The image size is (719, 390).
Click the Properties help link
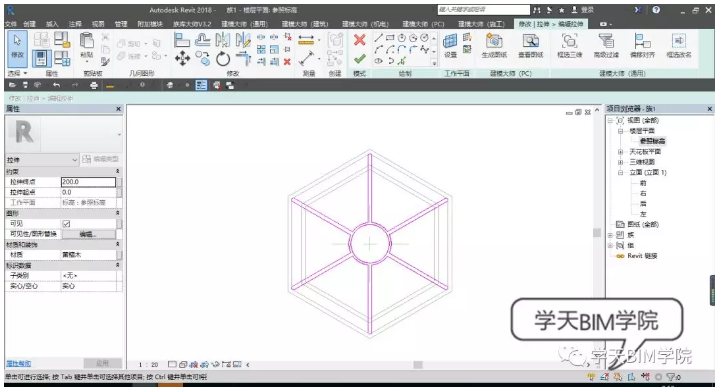(18, 363)
